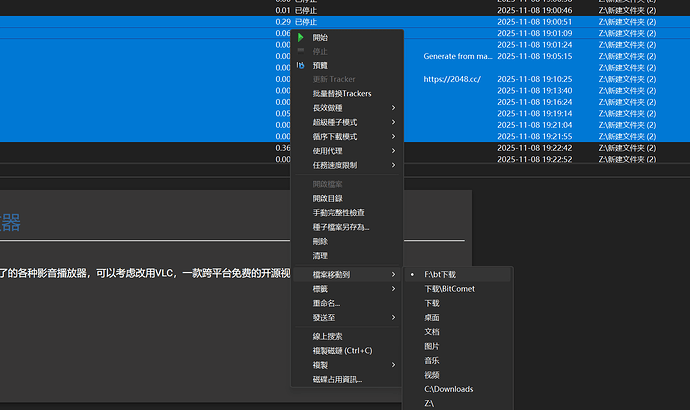Pick C:\Downloads as the move destination
This screenshot has width=690, height=410.
[449, 389]
